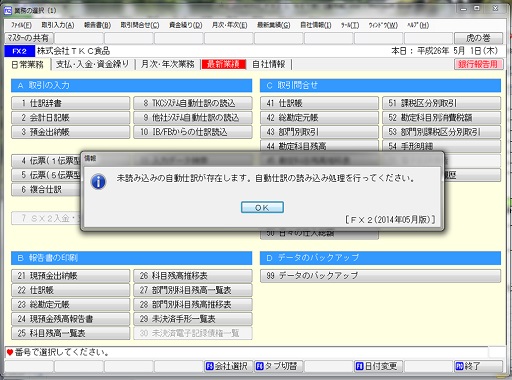Open 53 部門別課税区分別取引
The width and height of the screenshot is (512, 380).
point(441,132)
